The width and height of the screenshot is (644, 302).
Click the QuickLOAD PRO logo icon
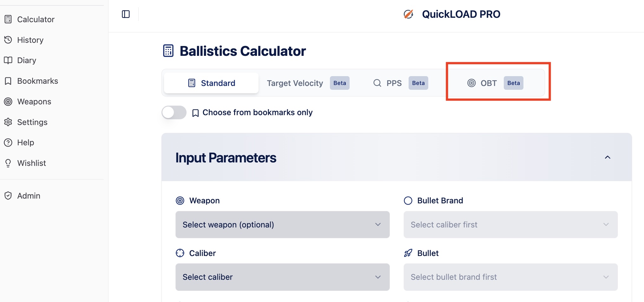pos(408,14)
